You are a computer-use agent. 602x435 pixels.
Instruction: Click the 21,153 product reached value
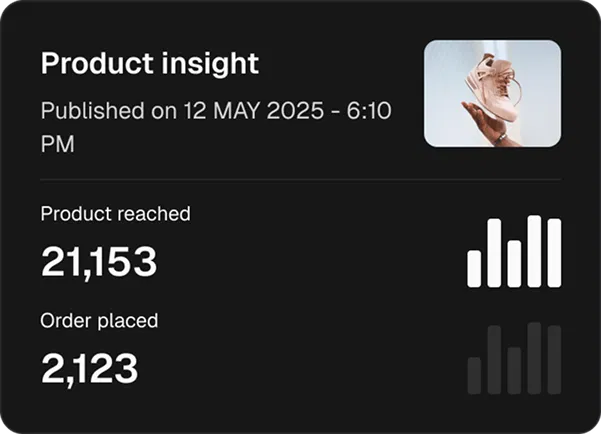[99, 262]
